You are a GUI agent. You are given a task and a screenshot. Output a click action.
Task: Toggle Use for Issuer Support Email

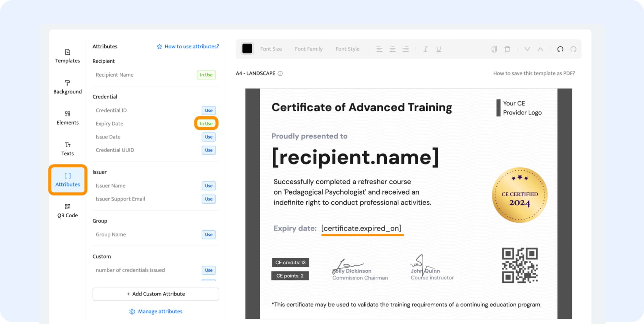[x=209, y=199]
